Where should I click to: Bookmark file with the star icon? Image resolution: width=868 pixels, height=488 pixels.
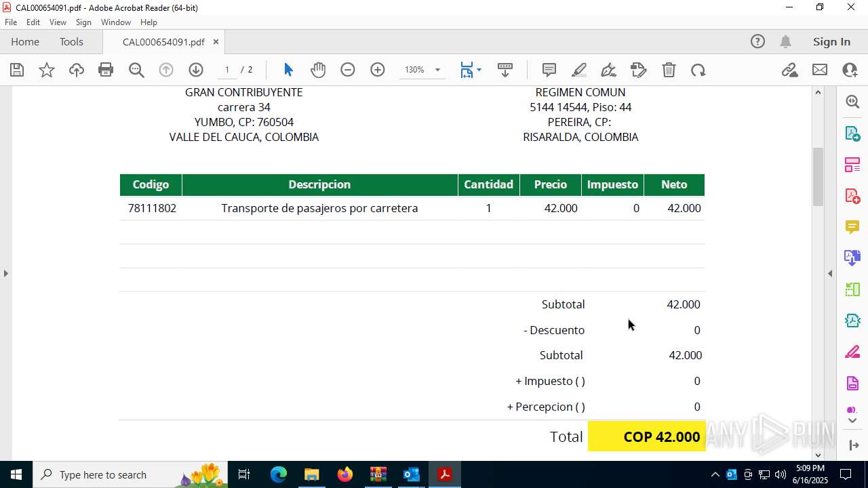[x=47, y=70]
